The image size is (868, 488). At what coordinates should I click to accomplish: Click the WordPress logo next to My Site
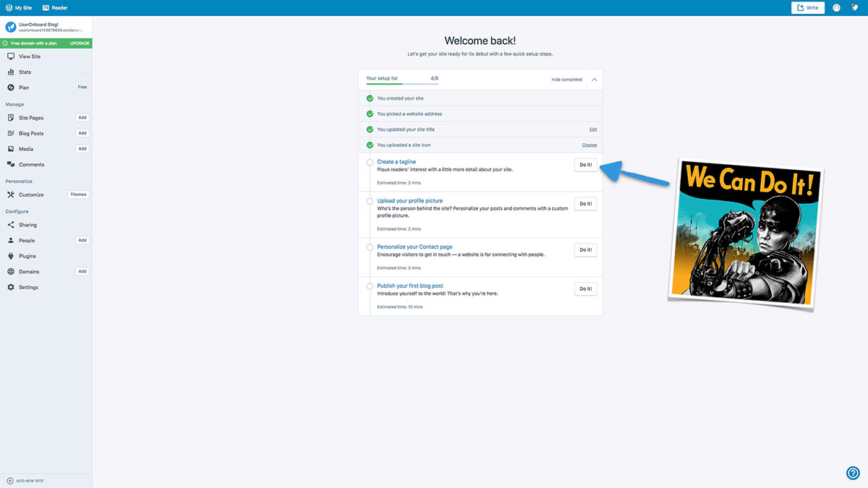pos(9,8)
